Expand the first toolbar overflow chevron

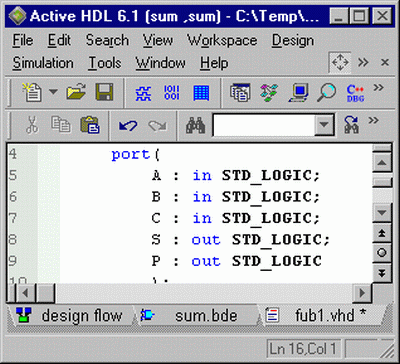(x=378, y=88)
